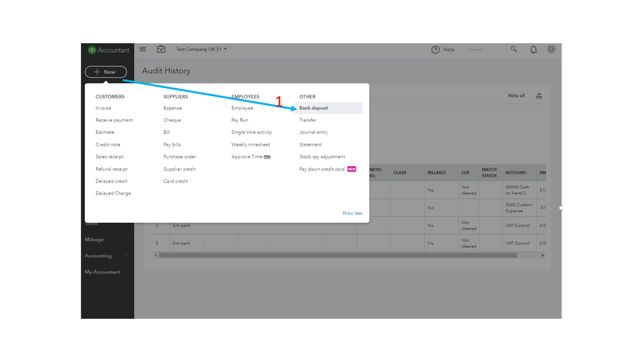Click the Show less link
Image resolution: width=644 pixels, height=362 pixels.
(352, 213)
